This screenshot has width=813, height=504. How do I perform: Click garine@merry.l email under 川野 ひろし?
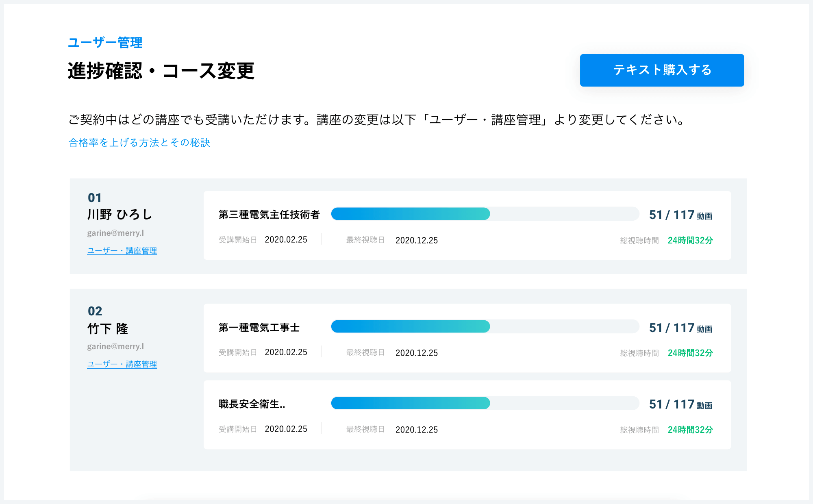(x=115, y=233)
